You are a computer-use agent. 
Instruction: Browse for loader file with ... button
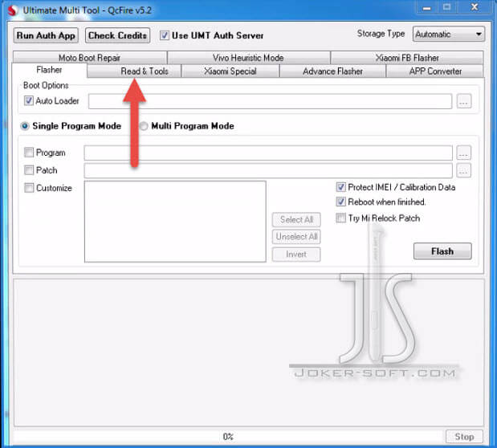(x=464, y=101)
